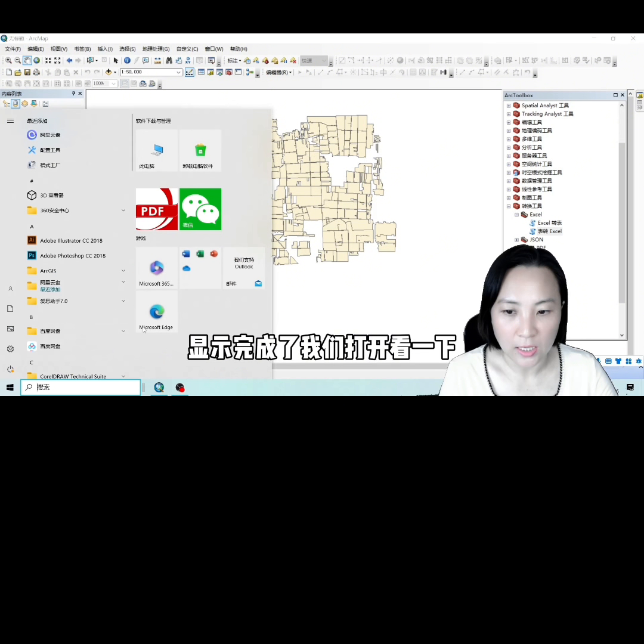Open the 自定义(C) menu
The height and width of the screenshot is (644, 644).
pyautogui.click(x=187, y=49)
